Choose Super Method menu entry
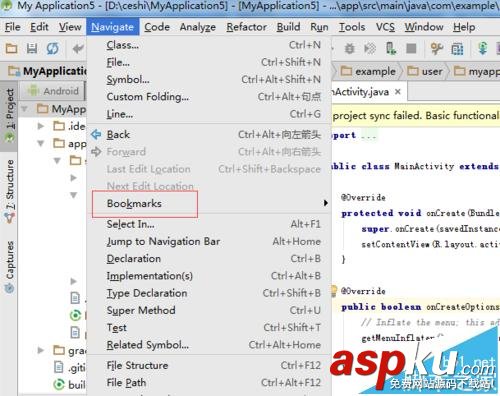 (x=209, y=310)
